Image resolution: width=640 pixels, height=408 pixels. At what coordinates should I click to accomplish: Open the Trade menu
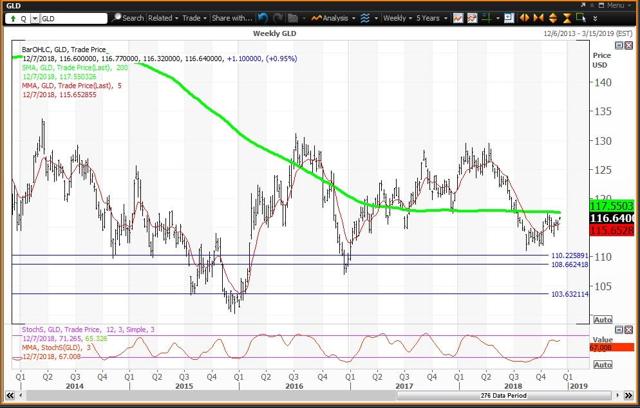(194, 18)
